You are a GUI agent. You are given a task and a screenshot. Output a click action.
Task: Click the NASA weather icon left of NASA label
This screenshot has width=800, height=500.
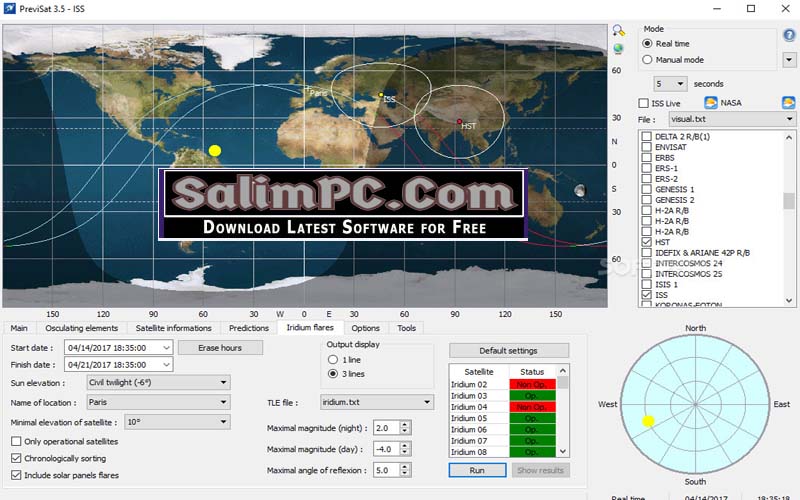(710, 103)
